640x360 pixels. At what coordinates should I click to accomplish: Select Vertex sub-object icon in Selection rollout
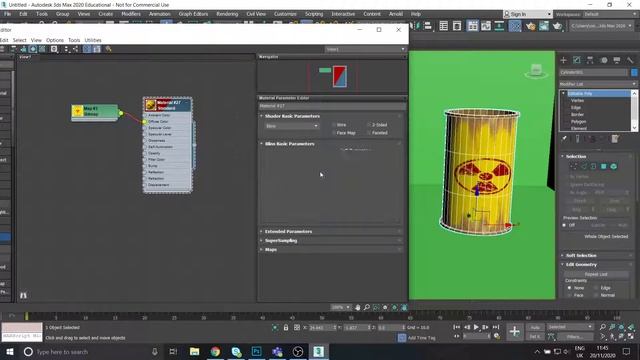tap(573, 167)
